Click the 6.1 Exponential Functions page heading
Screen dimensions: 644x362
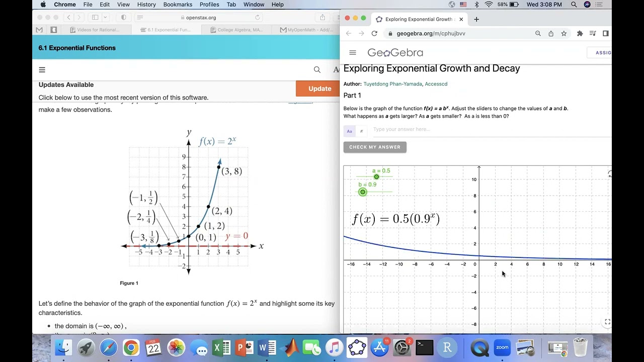(x=77, y=48)
